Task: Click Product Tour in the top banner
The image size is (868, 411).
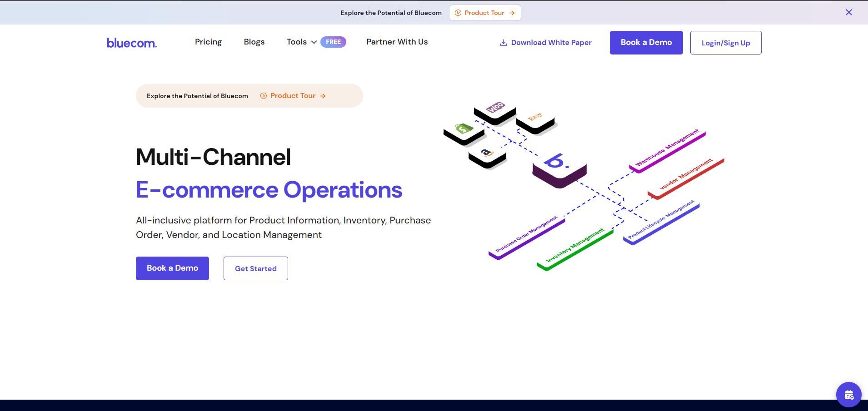Action: click(485, 13)
